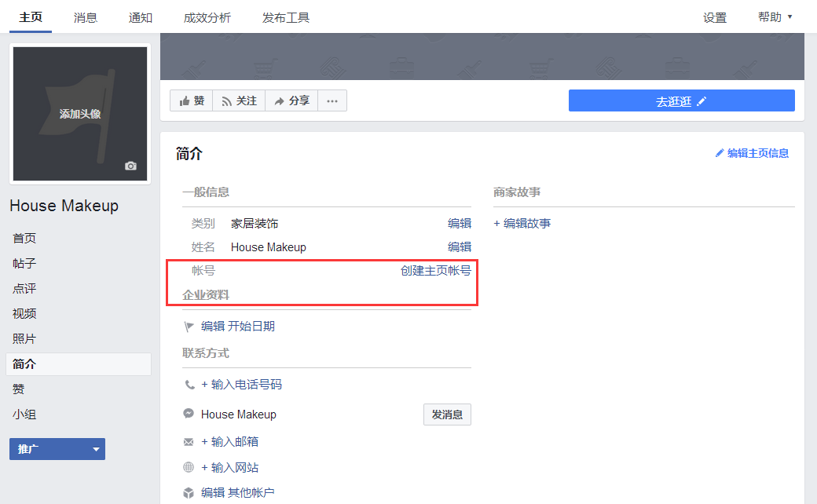The image size is (817, 504).
Task: Click the 发消息 button
Action: [x=447, y=415]
